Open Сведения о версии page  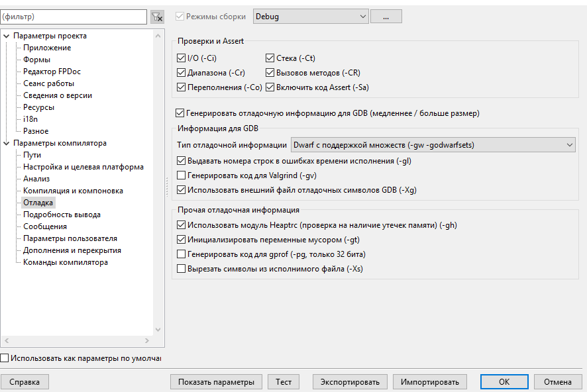click(x=58, y=95)
